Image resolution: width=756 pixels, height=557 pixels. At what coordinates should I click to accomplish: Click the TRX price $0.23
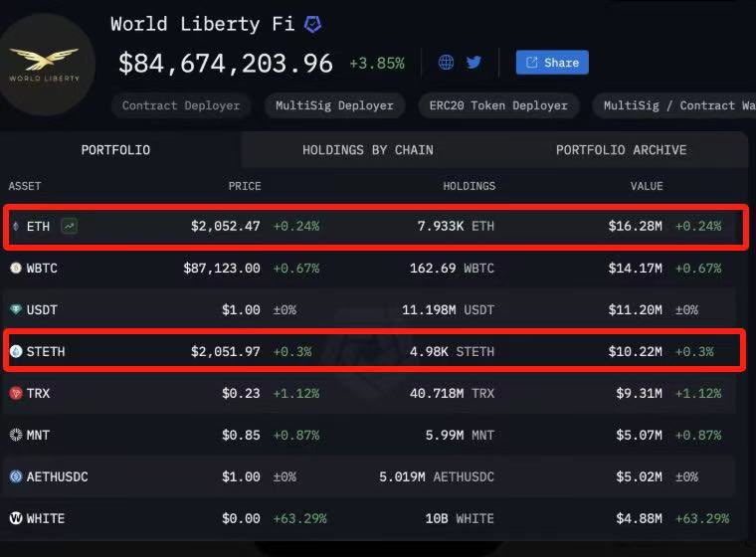[241, 393]
